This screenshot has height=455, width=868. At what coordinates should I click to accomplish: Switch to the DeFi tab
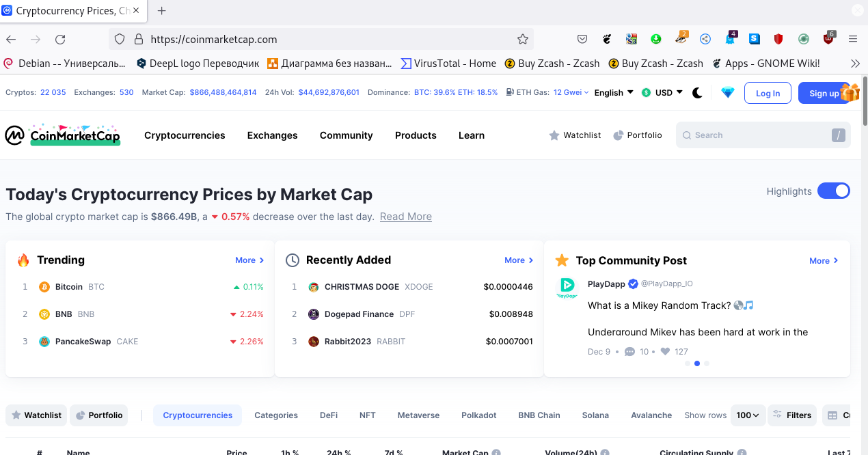coord(329,415)
